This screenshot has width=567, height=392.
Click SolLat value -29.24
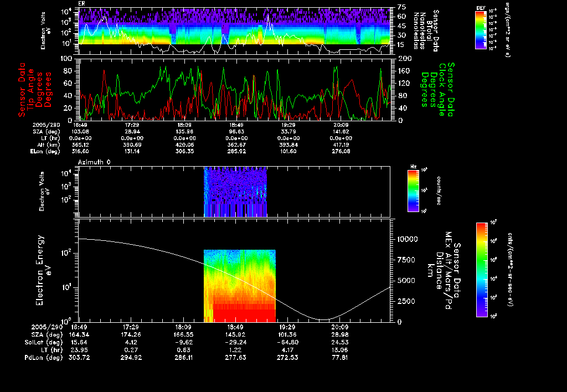(235, 343)
